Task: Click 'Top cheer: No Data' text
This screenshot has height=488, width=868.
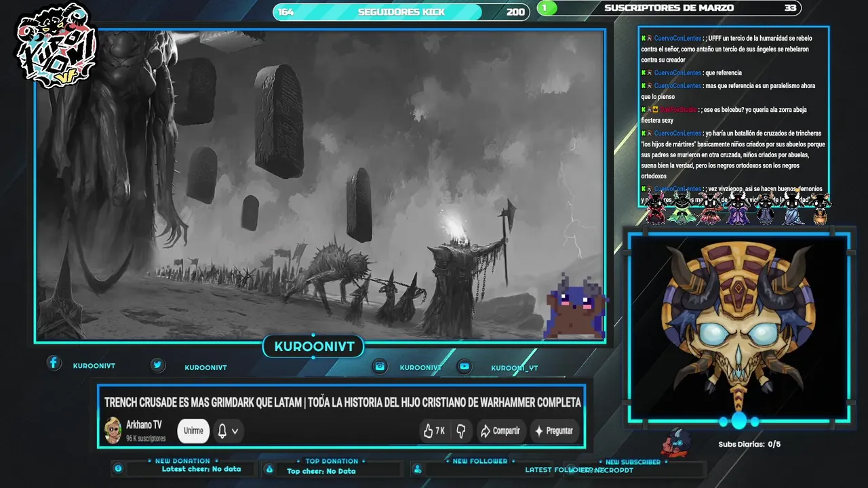Action: [x=321, y=471]
